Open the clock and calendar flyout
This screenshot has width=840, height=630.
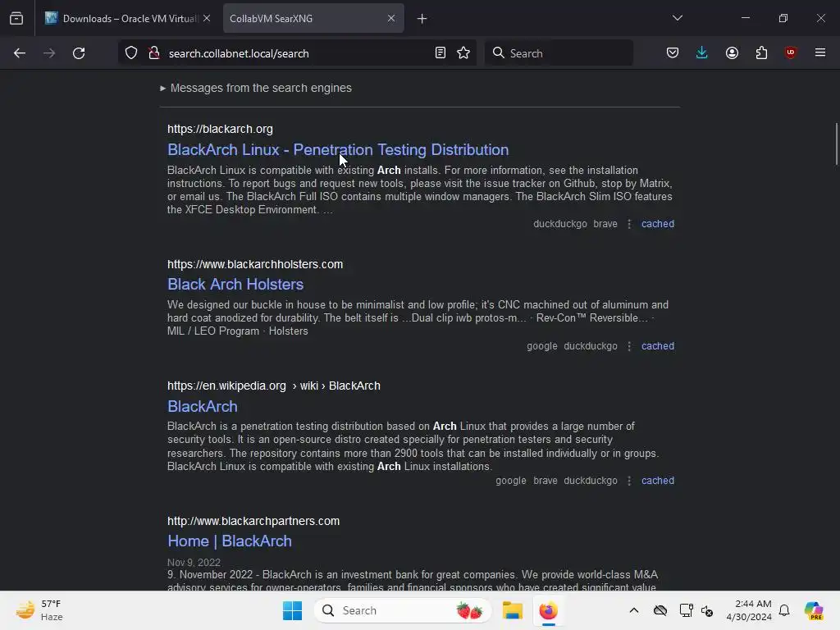point(749,610)
